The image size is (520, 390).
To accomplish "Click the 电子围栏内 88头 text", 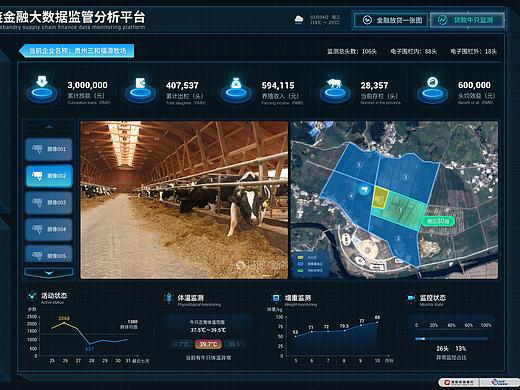I will point(414,51).
